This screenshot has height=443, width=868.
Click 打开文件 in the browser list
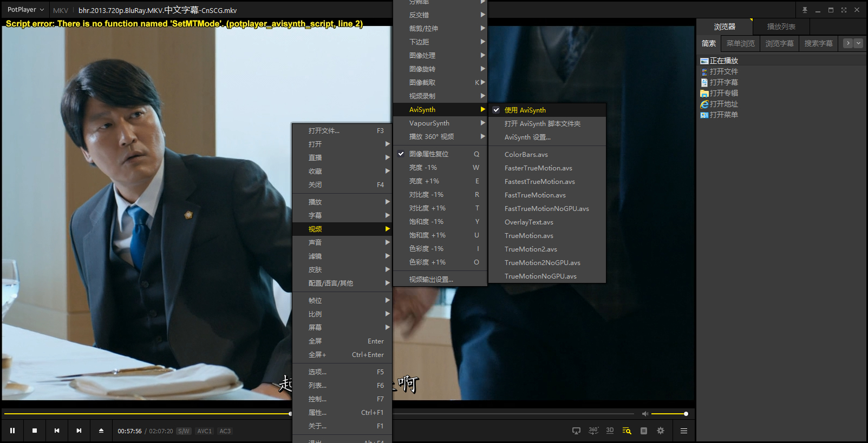[x=724, y=71]
